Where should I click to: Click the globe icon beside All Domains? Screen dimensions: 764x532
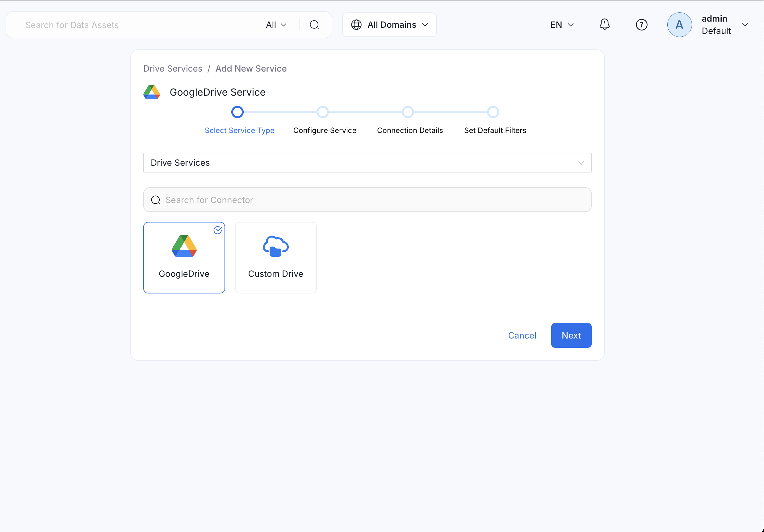pyautogui.click(x=356, y=25)
